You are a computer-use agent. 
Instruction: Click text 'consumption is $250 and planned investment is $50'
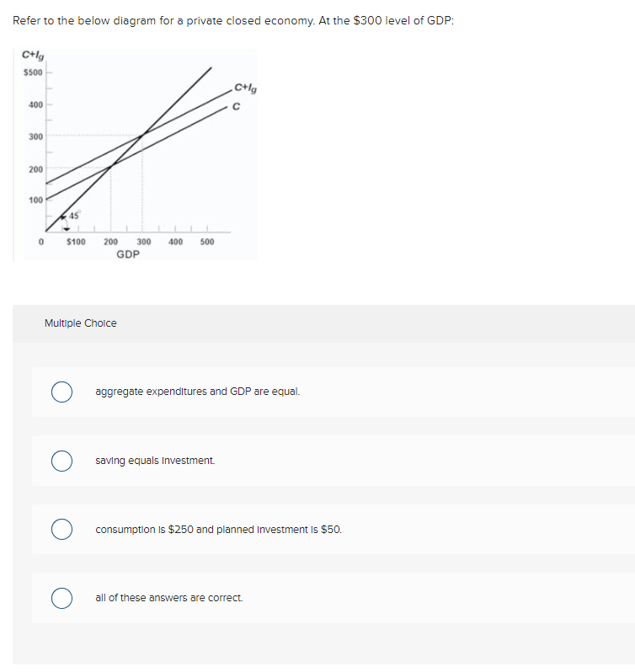click(218, 530)
